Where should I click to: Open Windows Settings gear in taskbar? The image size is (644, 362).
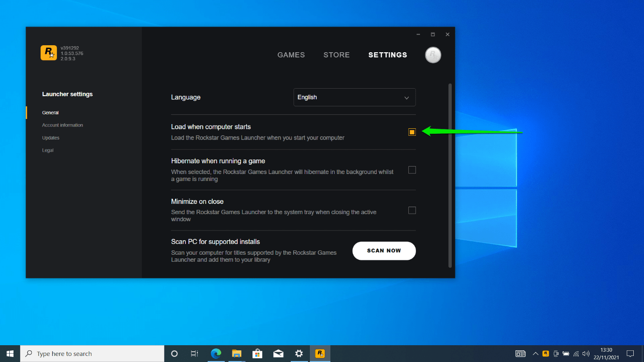pyautogui.click(x=299, y=354)
